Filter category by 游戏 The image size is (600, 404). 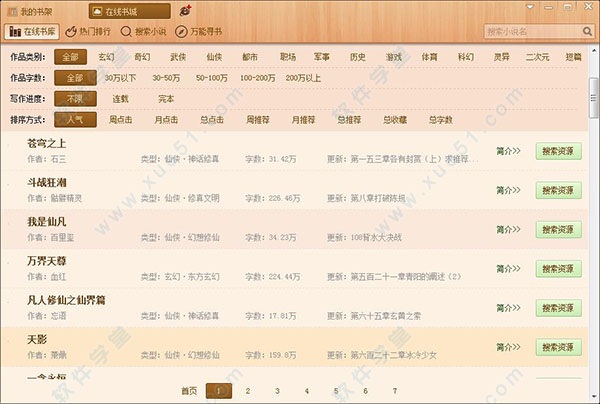coord(394,57)
